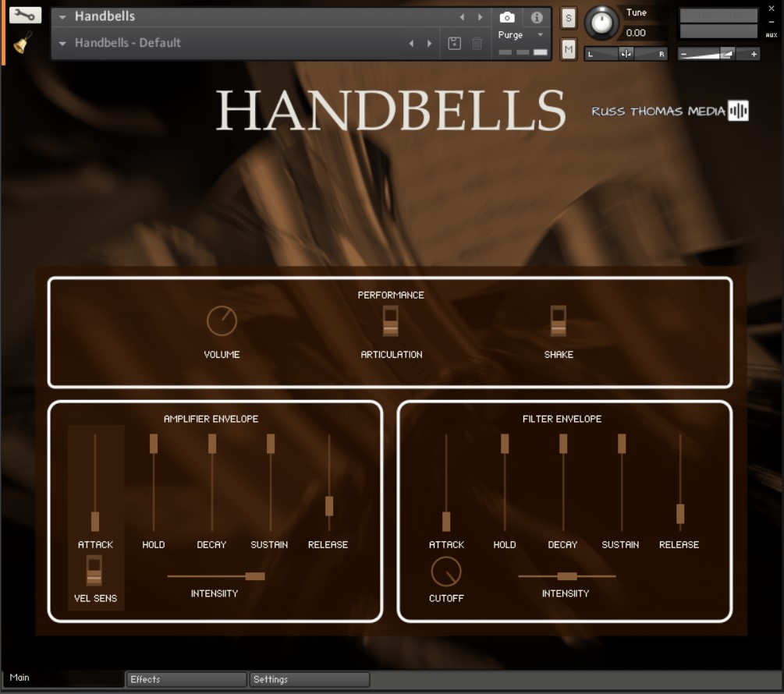Click the Filter Envelope Decay slider handle
This screenshot has height=694, width=784.
[x=563, y=444]
